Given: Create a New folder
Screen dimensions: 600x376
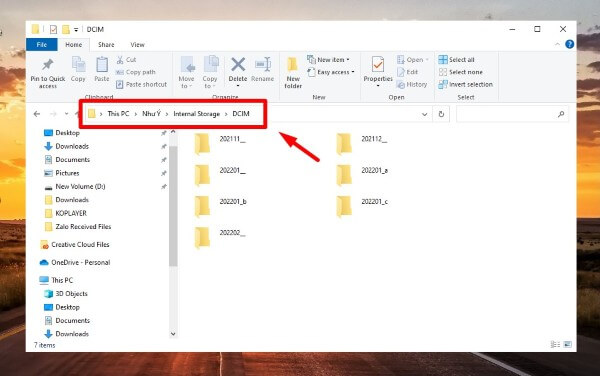Looking at the screenshot, I should (293, 72).
